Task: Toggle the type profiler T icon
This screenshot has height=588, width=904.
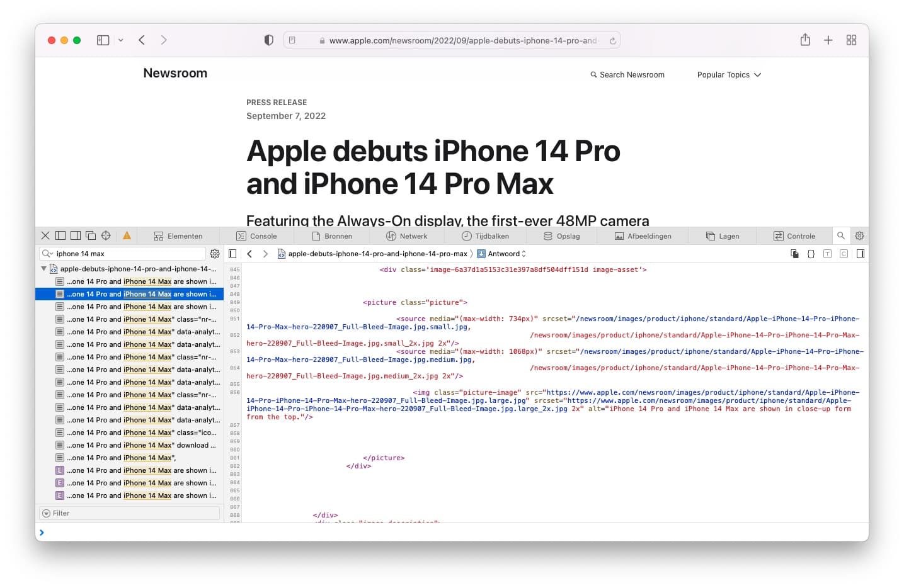Action: tap(827, 254)
